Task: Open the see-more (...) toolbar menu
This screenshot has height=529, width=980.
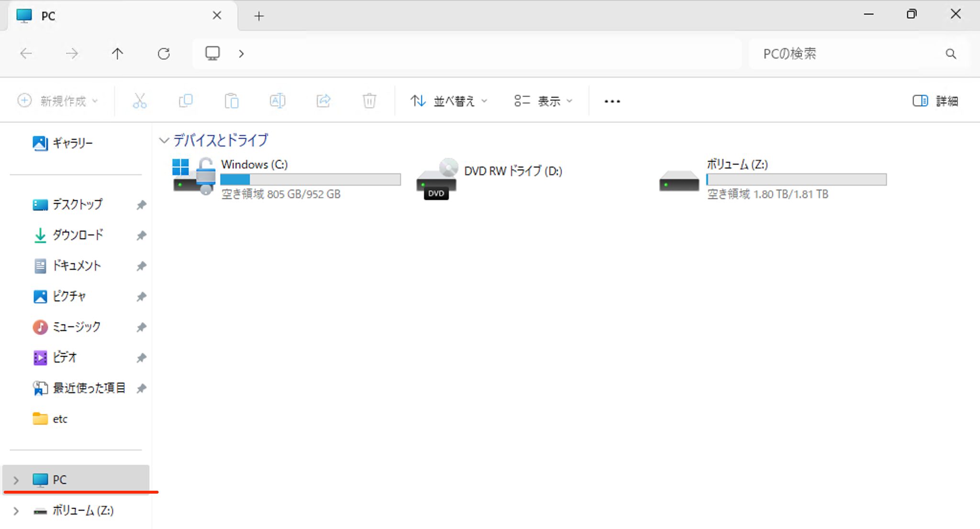Action: (612, 101)
